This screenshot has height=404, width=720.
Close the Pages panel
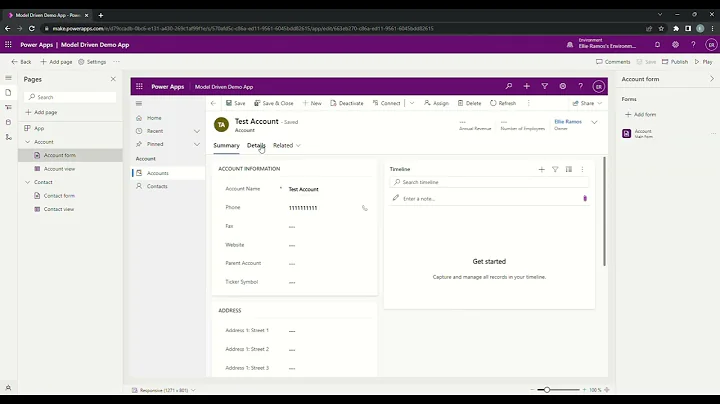pos(113,79)
